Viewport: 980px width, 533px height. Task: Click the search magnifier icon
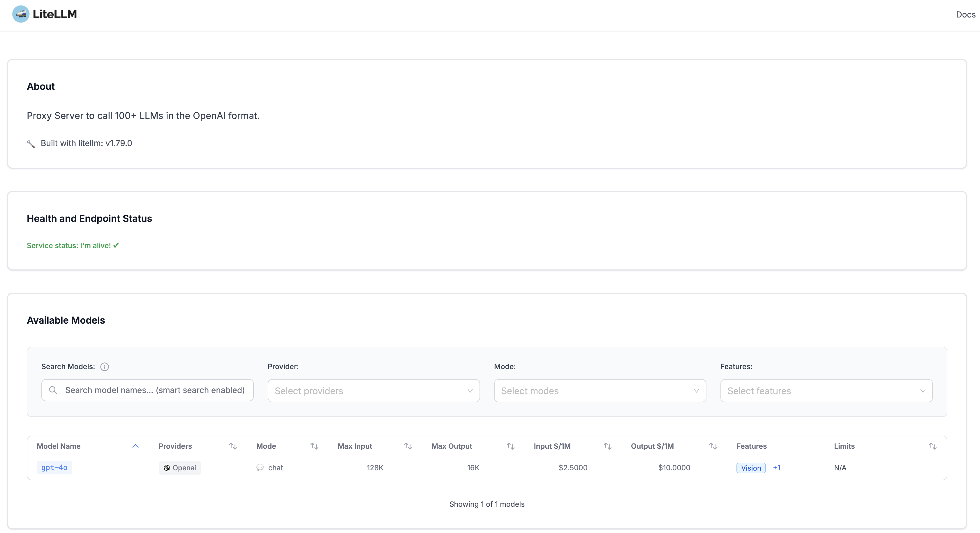point(53,390)
